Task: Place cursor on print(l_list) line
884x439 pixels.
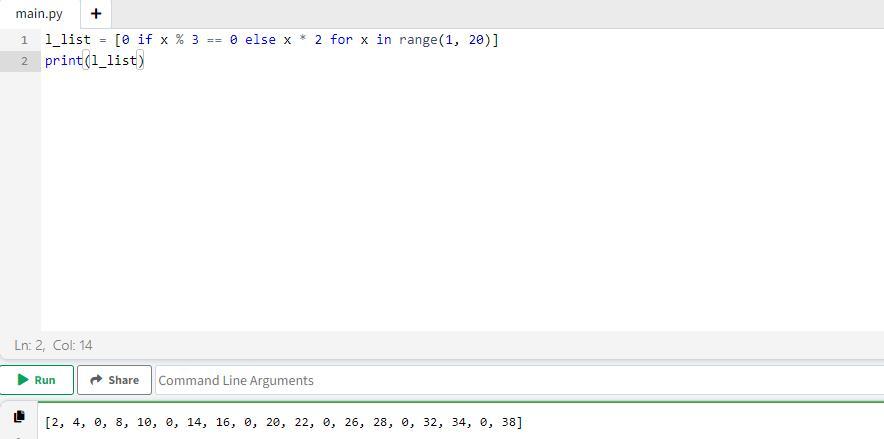Action: (95, 61)
